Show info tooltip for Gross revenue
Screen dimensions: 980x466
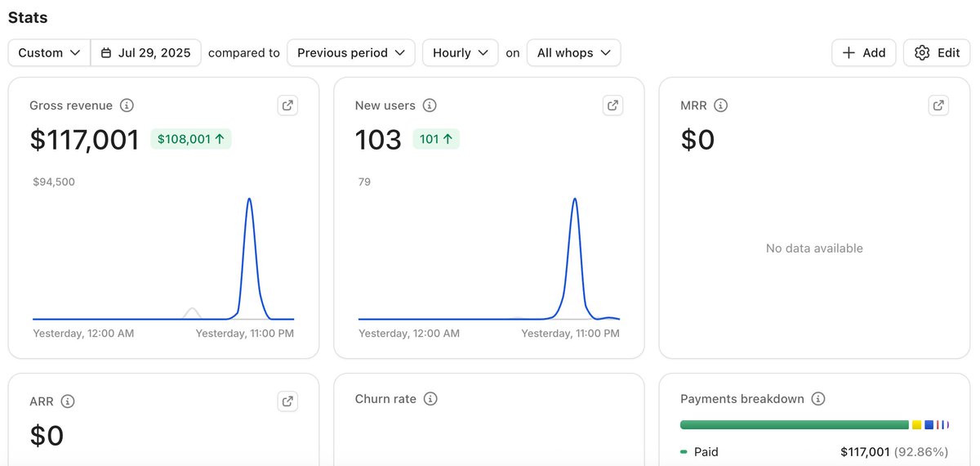pyautogui.click(x=127, y=105)
